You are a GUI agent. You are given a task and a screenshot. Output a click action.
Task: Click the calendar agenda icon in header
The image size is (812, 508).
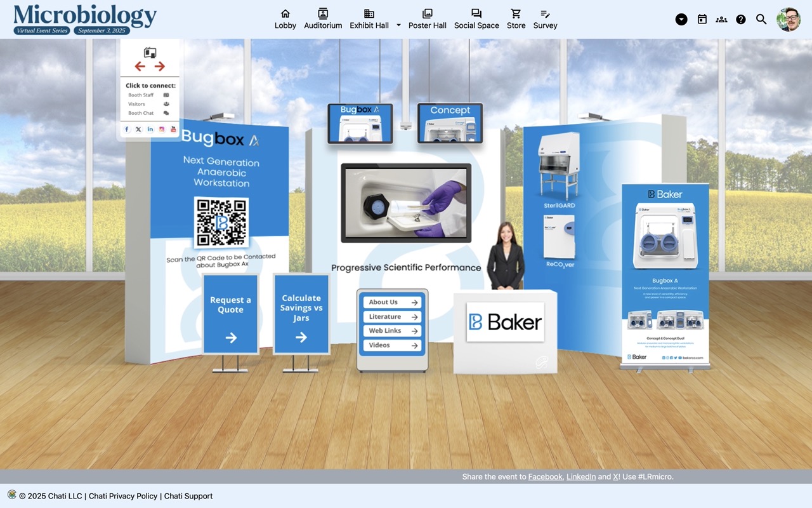click(x=702, y=20)
